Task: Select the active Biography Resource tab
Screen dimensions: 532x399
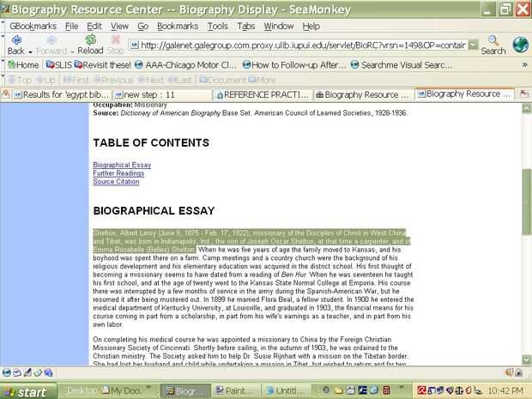Action: pos(464,94)
